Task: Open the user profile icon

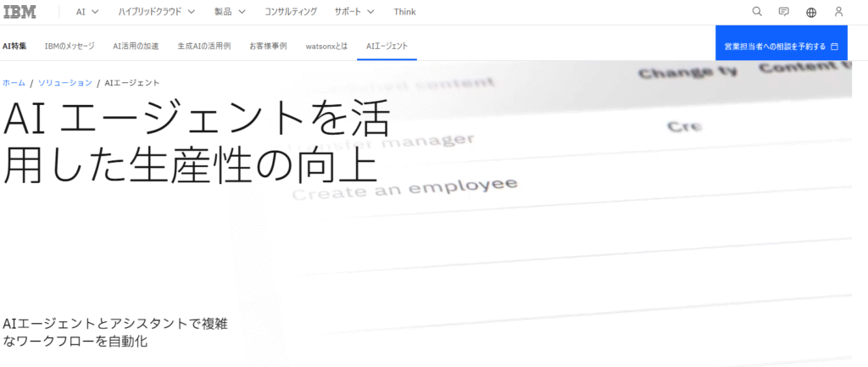Action: coord(838,12)
